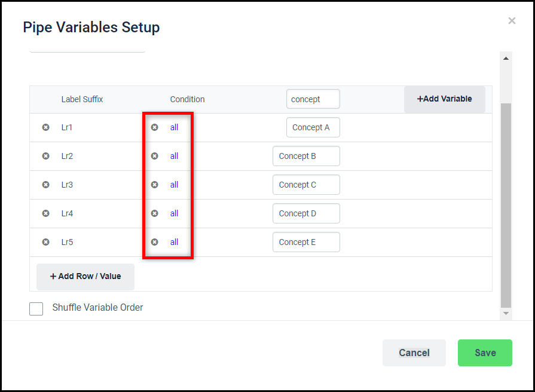Click the + Add Row / Value button
This screenshot has width=535, height=392.
[x=85, y=276]
